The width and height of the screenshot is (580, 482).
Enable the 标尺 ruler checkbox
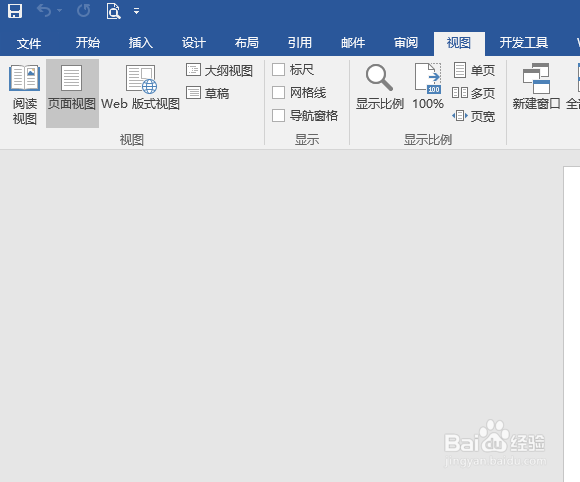(279, 70)
